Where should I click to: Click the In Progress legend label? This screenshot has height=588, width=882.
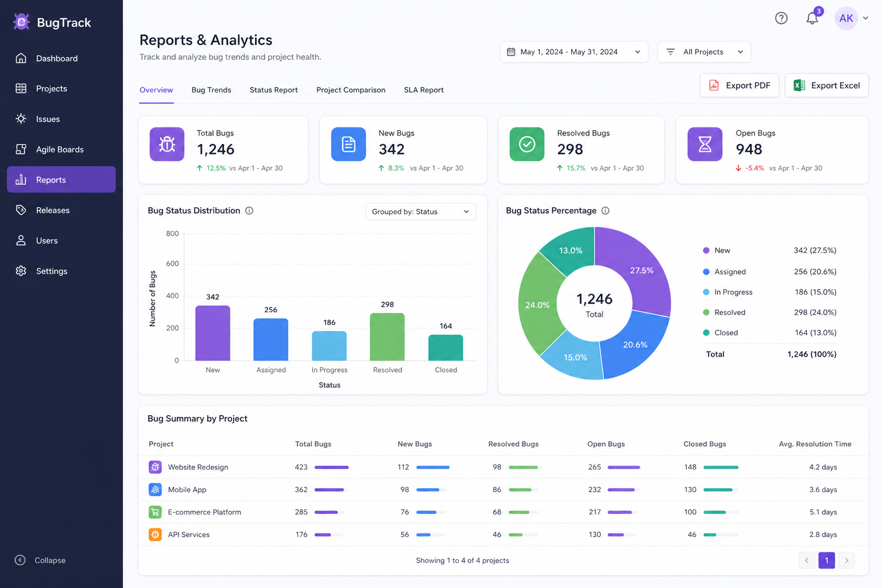(733, 292)
